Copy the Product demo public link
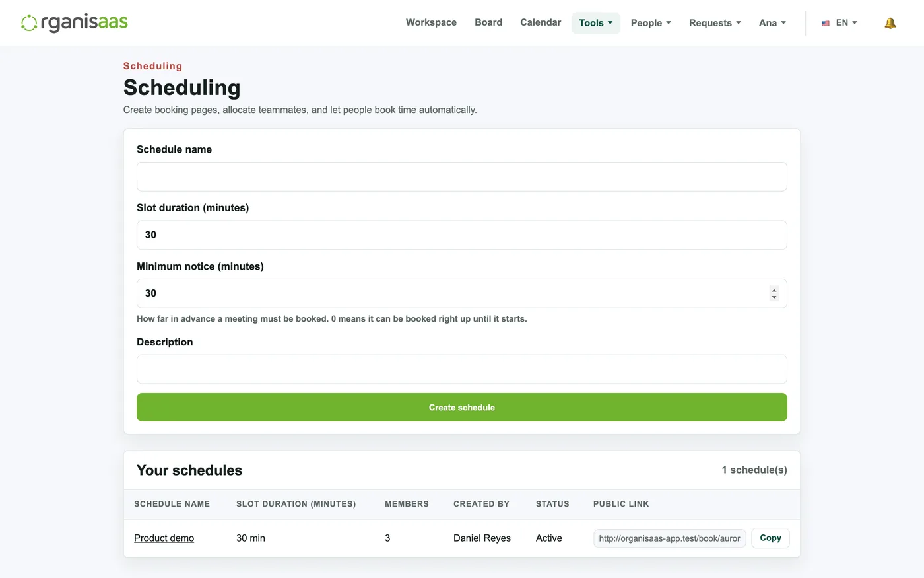The height and width of the screenshot is (578, 924). coord(770,538)
